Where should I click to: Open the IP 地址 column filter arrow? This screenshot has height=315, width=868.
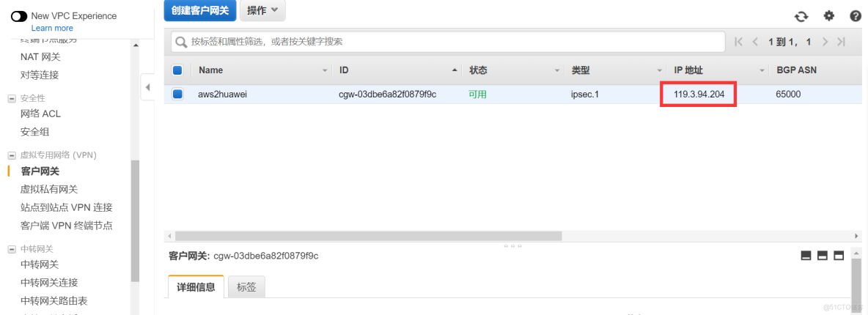pos(762,71)
